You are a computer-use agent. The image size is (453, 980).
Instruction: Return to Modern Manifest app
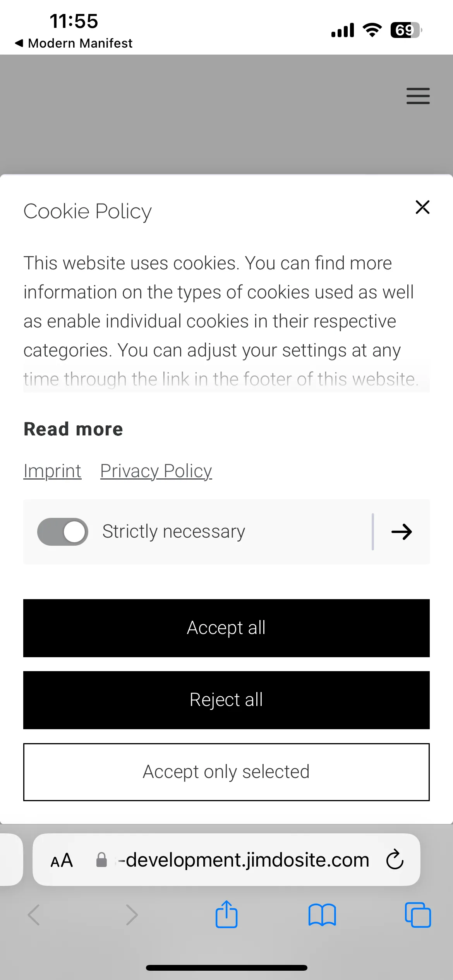[74, 43]
